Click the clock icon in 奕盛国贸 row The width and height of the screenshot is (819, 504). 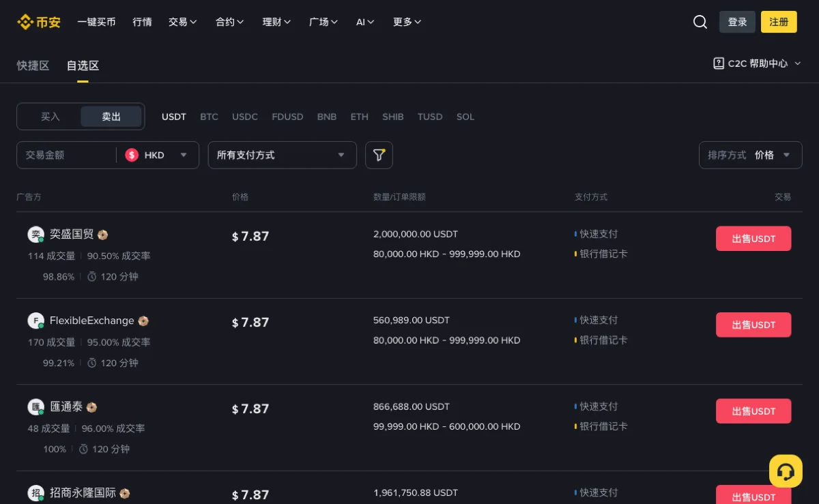click(x=92, y=276)
